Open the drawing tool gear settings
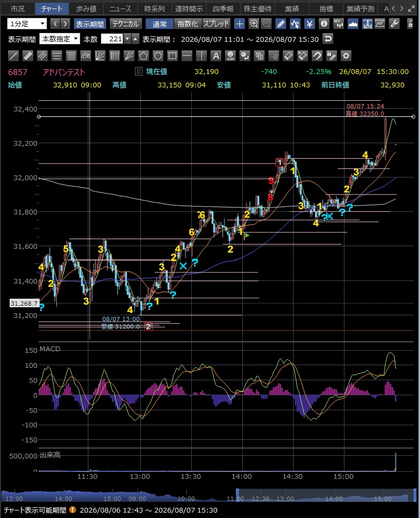 pyautogui.click(x=346, y=56)
